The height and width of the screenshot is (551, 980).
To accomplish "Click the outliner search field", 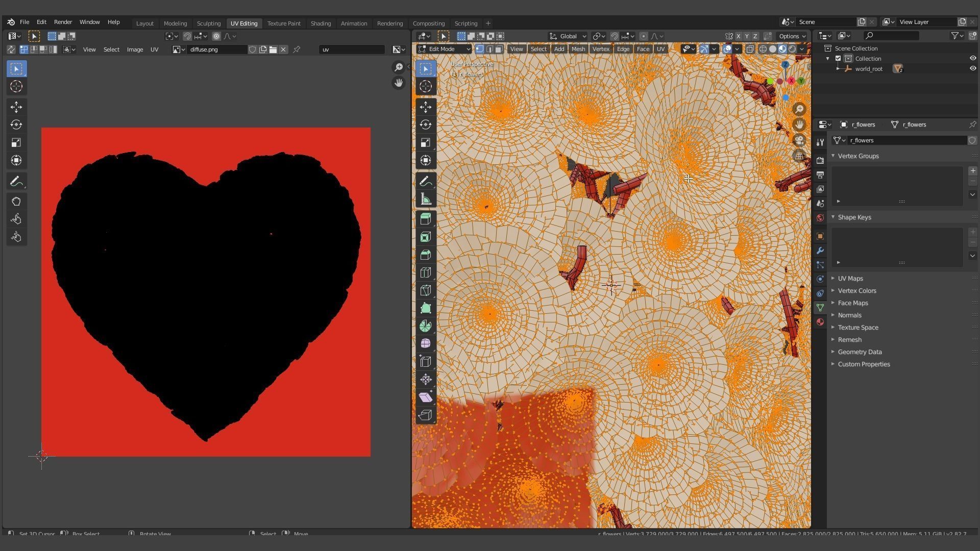I will (891, 36).
